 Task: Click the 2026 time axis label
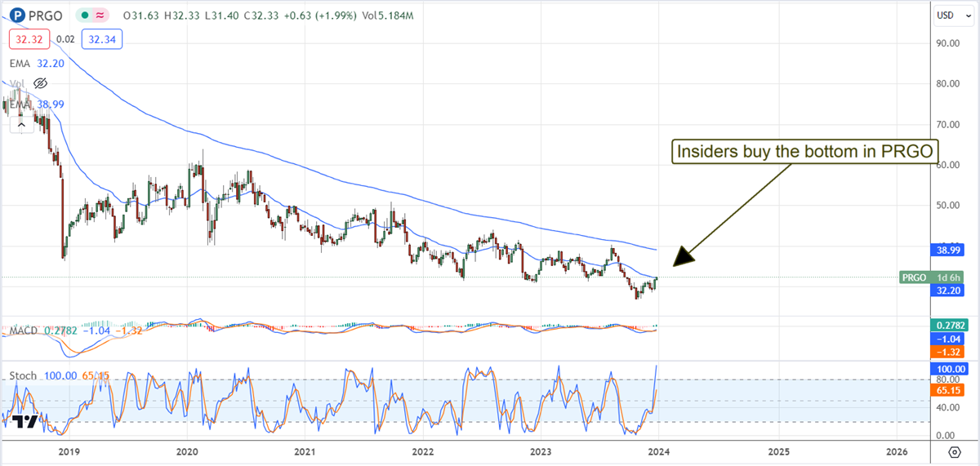pyautogui.click(x=897, y=450)
